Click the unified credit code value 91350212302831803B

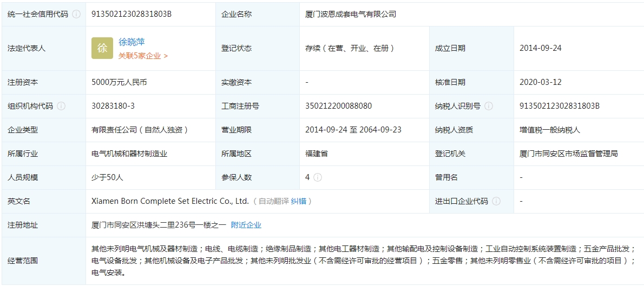132,14
